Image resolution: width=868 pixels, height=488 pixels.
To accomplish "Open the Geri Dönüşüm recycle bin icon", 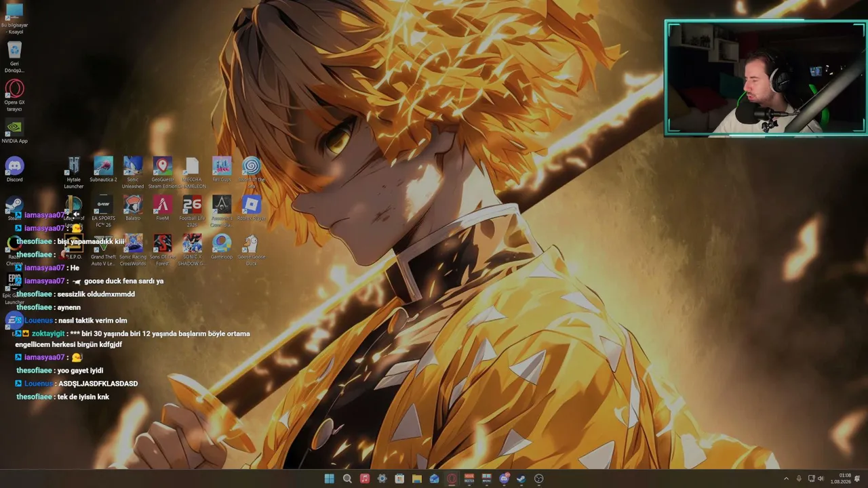I will [14, 57].
